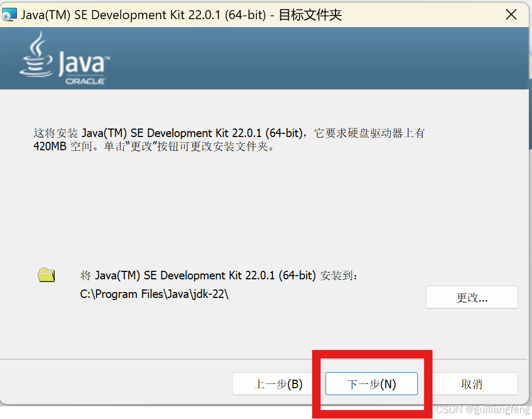
Task: Click the '将 Java(TM) SE Development Kit 22.0.1 (64-bit) 安装到' label
Action: [x=219, y=275]
